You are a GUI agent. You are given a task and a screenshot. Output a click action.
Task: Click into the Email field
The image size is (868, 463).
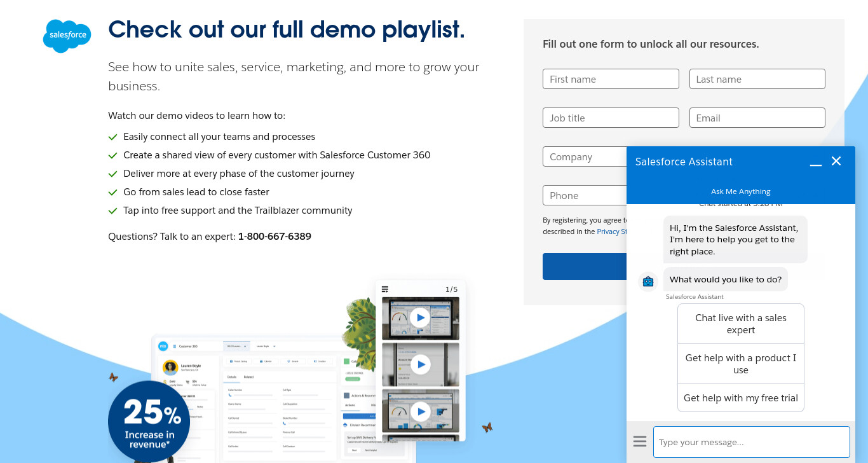click(757, 118)
